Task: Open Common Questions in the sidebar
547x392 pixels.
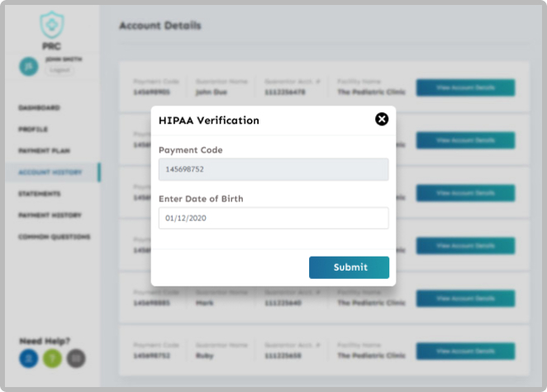Action: [x=55, y=237]
